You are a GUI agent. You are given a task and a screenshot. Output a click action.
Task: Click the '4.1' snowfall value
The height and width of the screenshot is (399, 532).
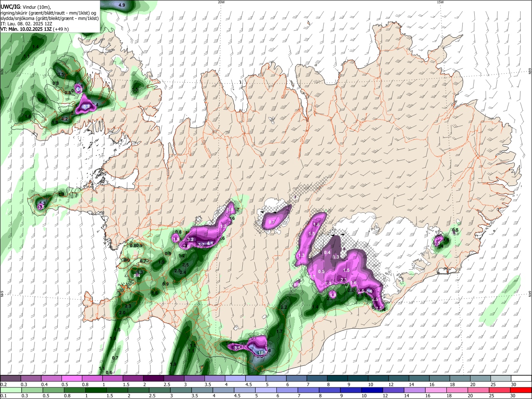[210, 244]
